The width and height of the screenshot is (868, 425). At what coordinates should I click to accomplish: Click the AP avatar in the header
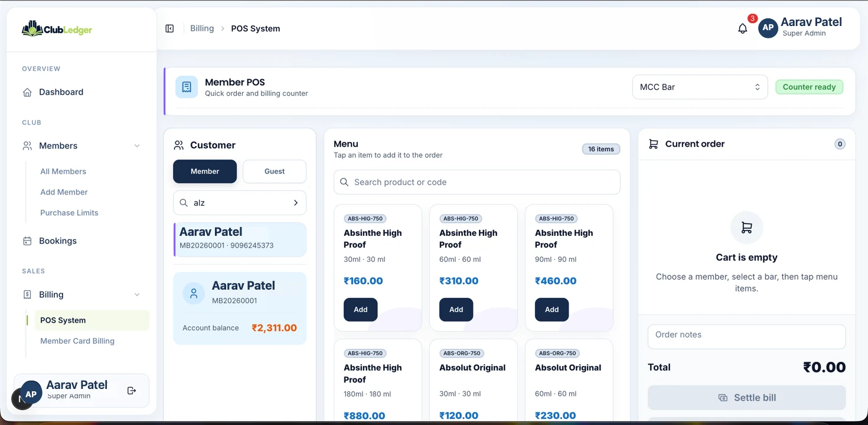tap(768, 28)
